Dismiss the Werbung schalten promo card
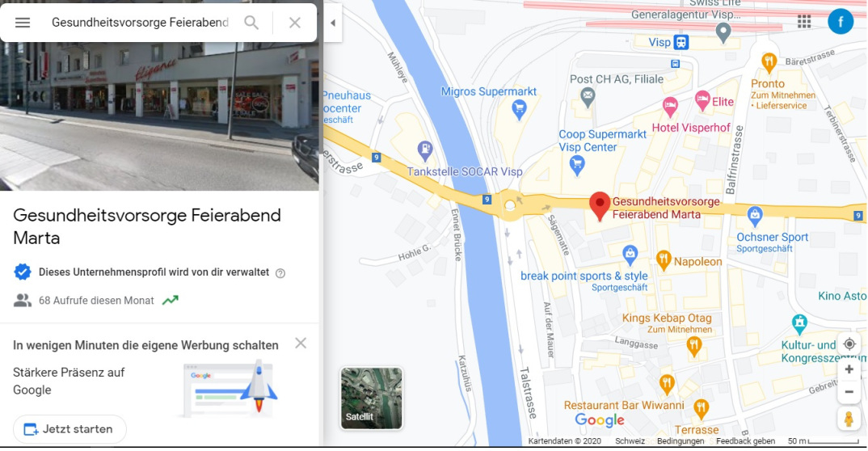The width and height of the screenshot is (868, 451). pyautogui.click(x=301, y=344)
